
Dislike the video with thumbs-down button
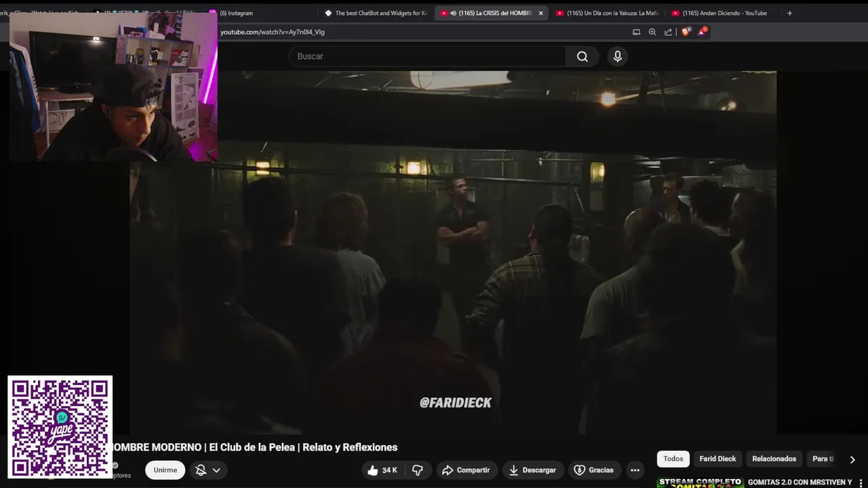[418, 470]
